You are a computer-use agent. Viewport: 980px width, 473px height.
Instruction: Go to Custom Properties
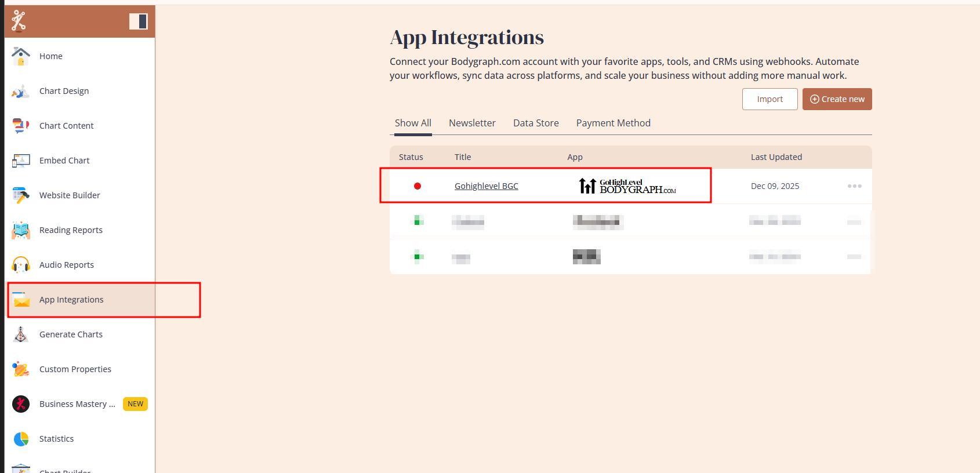click(x=75, y=369)
